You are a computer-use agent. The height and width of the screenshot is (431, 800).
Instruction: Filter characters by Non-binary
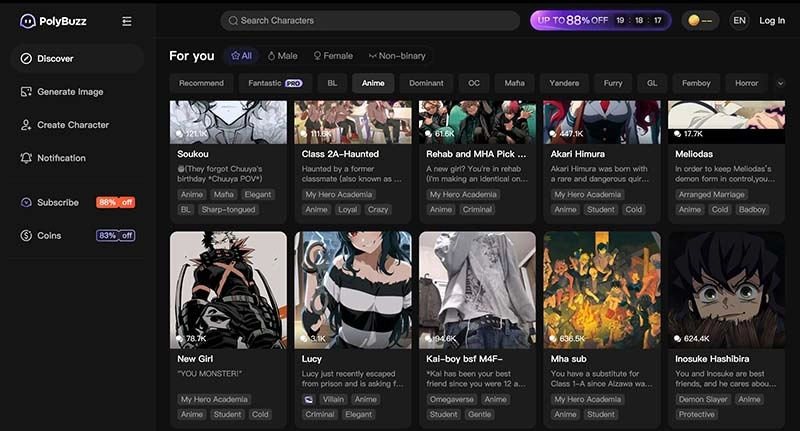[397, 56]
